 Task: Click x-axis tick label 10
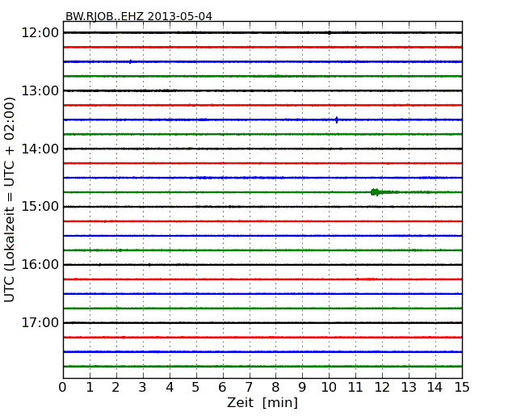point(329,387)
